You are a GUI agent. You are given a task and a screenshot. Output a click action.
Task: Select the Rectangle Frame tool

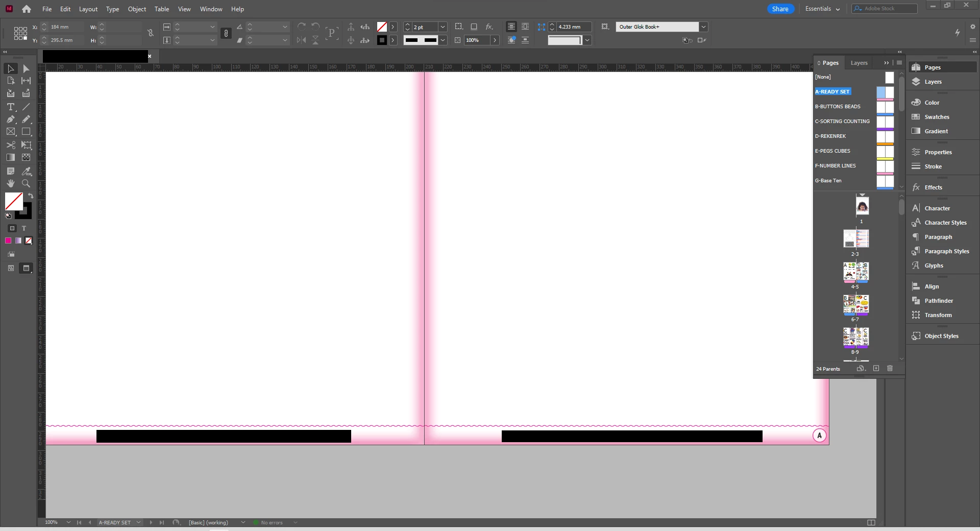tap(11, 132)
